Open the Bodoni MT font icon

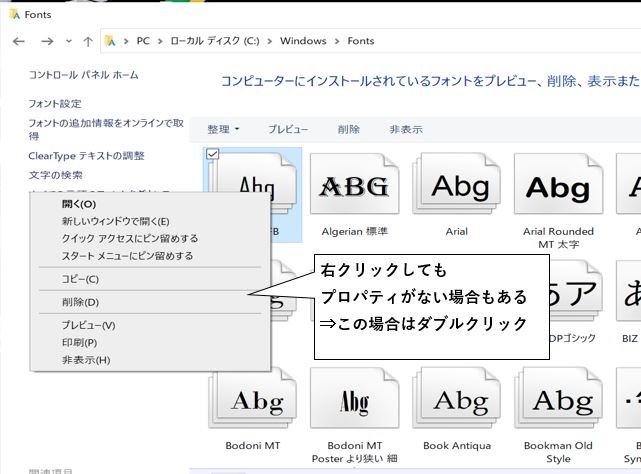tap(255, 401)
